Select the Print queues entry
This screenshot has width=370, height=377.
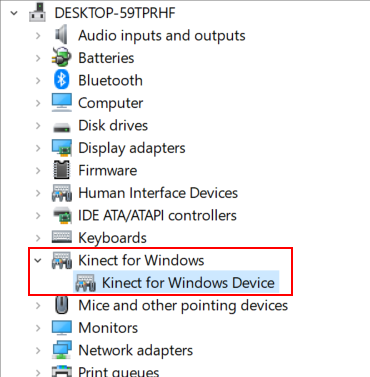tap(118, 372)
